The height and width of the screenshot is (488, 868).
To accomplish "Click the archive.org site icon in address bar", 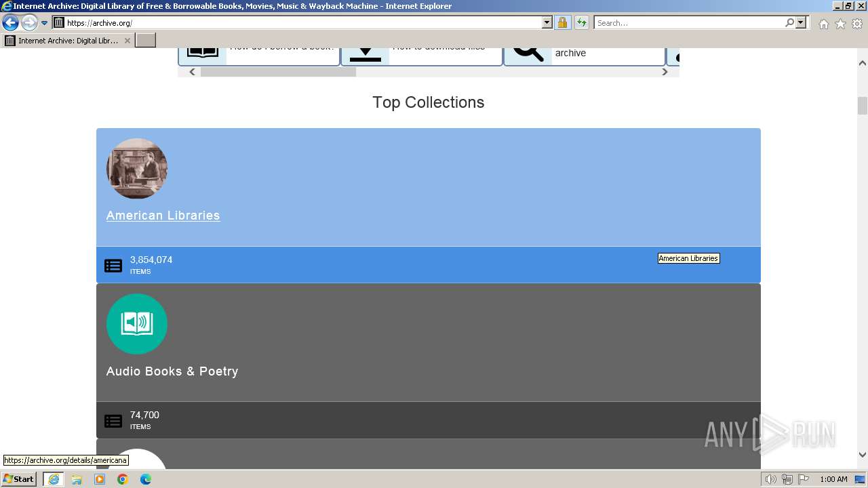I will click(x=59, y=22).
